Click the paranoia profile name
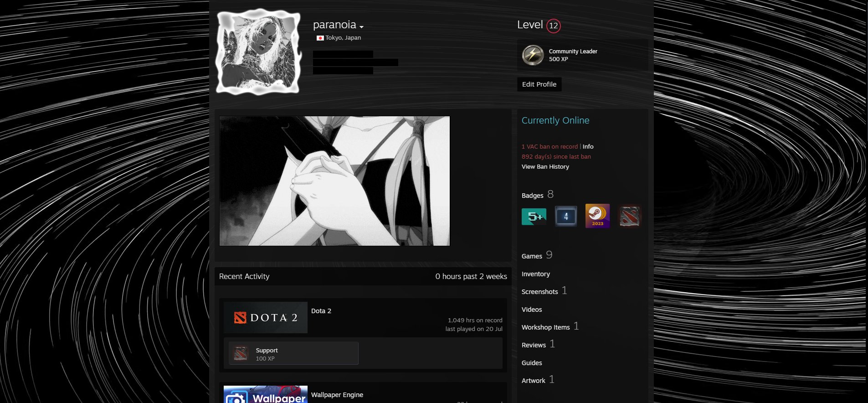This screenshot has width=868, height=403. coord(334,25)
